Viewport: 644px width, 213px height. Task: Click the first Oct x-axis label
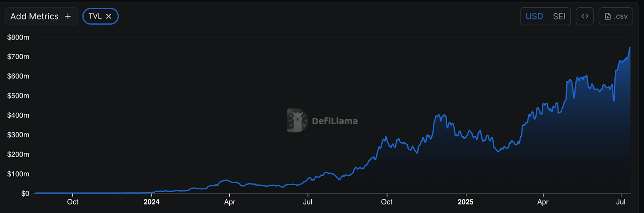[x=72, y=202]
